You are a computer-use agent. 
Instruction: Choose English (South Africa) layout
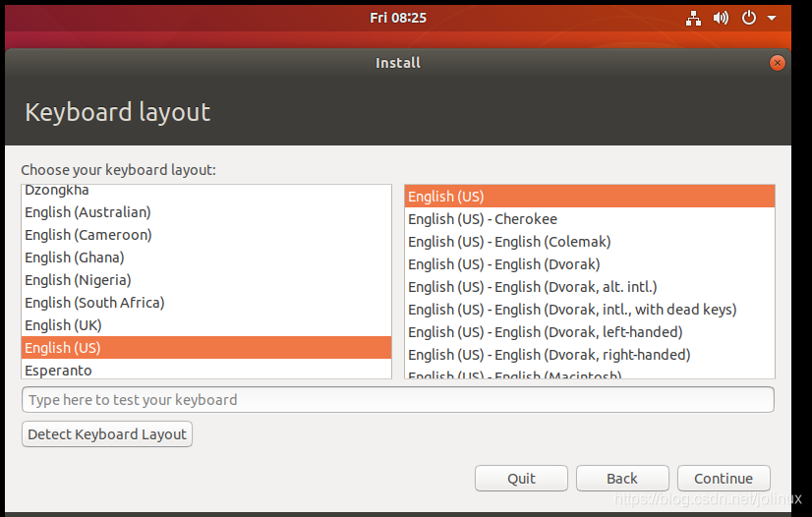pos(206,303)
